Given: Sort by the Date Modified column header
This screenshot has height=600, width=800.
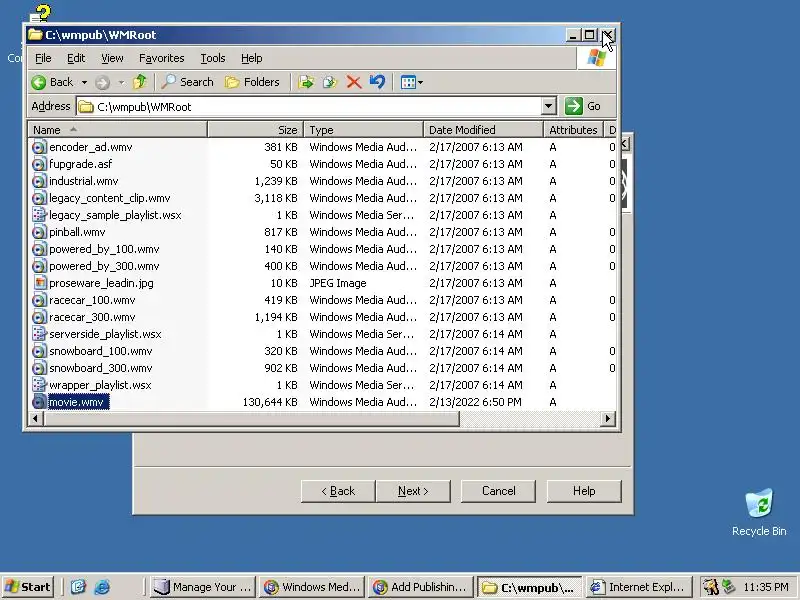Looking at the screenshot, I should point(483,130).
